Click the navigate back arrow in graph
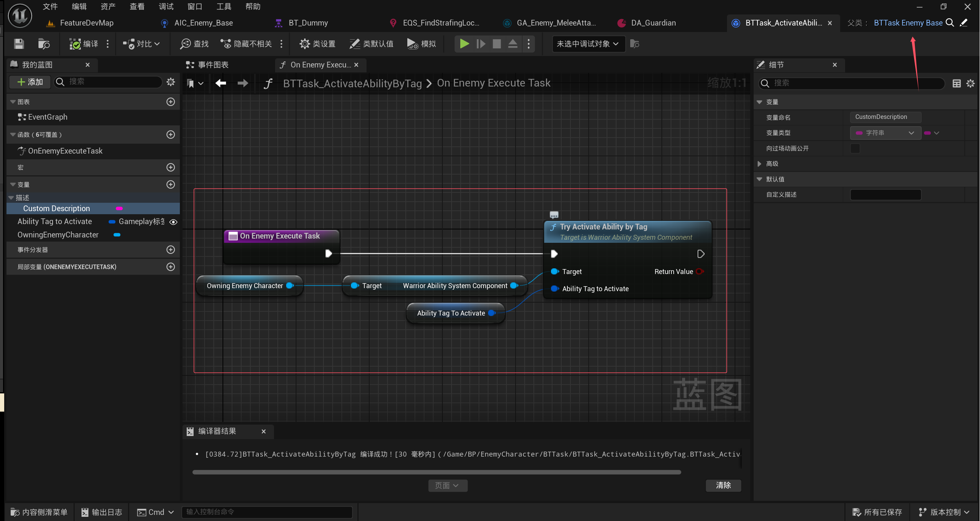 point(221,83)
